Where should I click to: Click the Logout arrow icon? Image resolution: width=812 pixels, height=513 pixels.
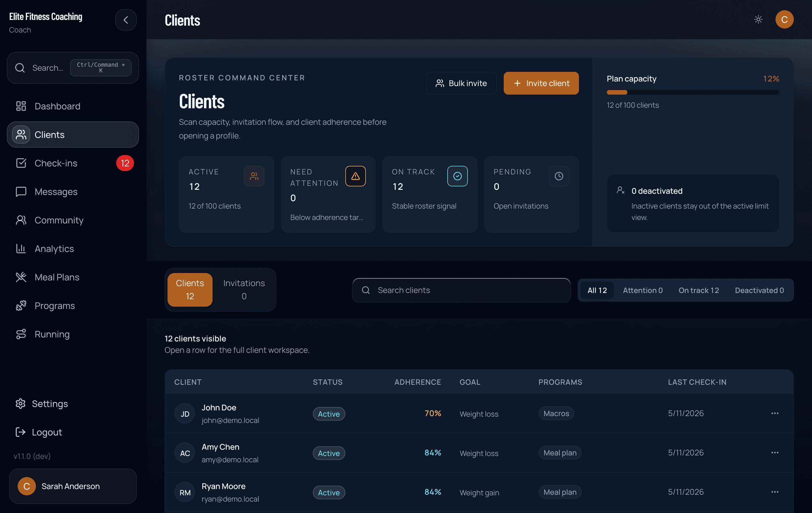click(x=21, y=432)
